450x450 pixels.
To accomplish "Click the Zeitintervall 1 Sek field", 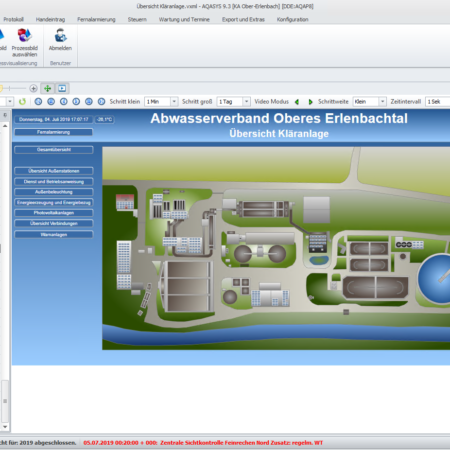I will [x=438, y=101].
